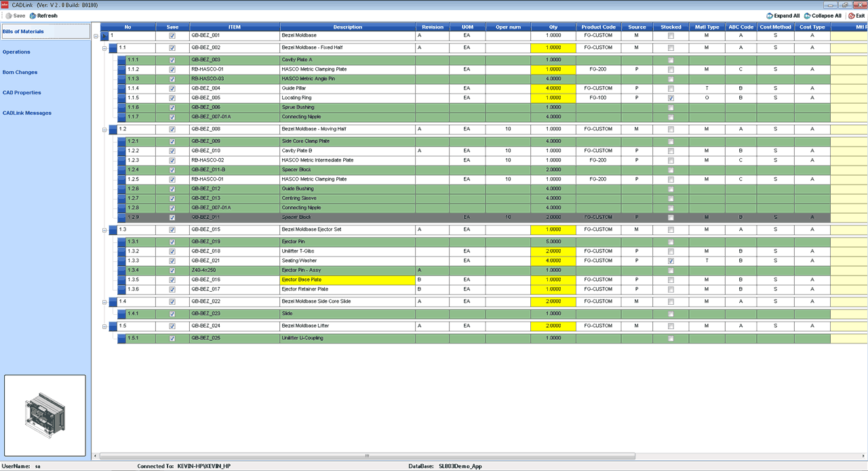Uncheck Save for Seating Washer row
Image resolution: width=868 pixels, height=471 pixels.
coord(172,260)
